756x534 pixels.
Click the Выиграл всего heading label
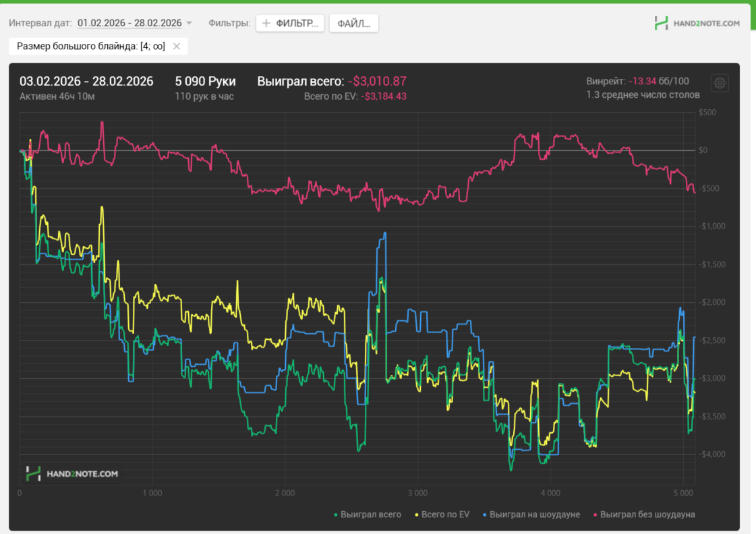(x=300, y=81)
